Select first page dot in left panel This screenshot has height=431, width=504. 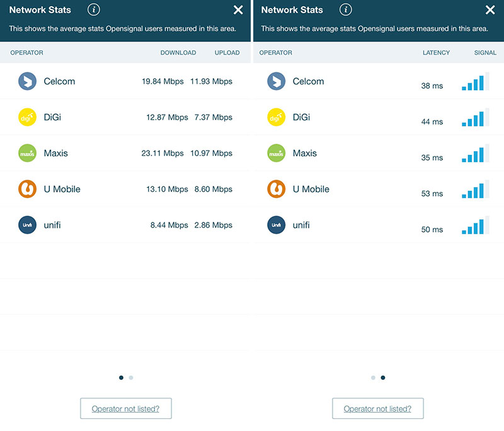pos(121,377)
